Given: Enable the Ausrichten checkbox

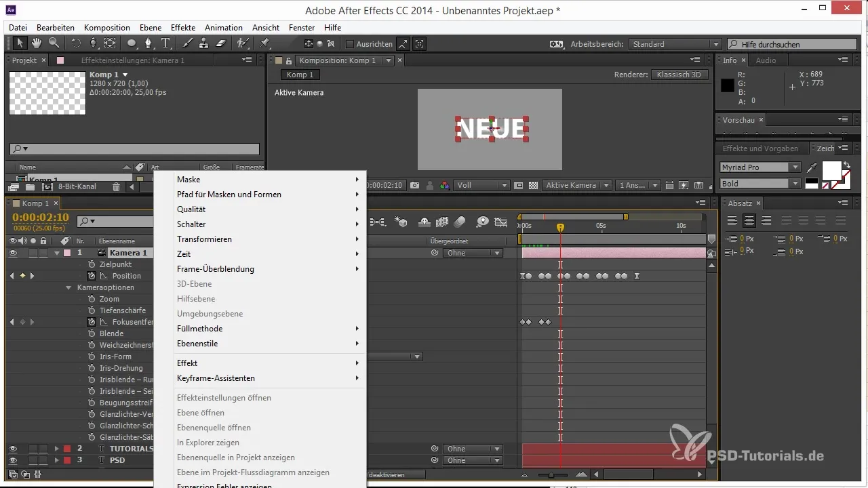Looking at the screenshot, I should click(x=350, y=44).
